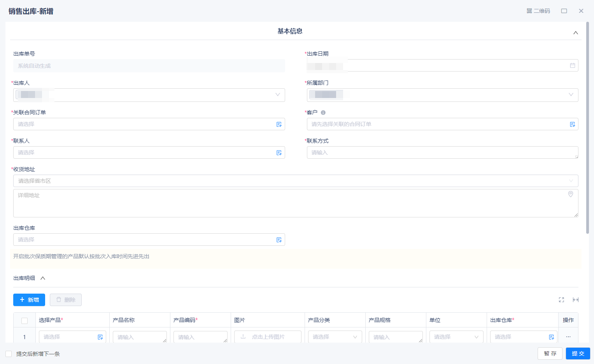Collapse the 基本信息 section

(x=576, y=33)
